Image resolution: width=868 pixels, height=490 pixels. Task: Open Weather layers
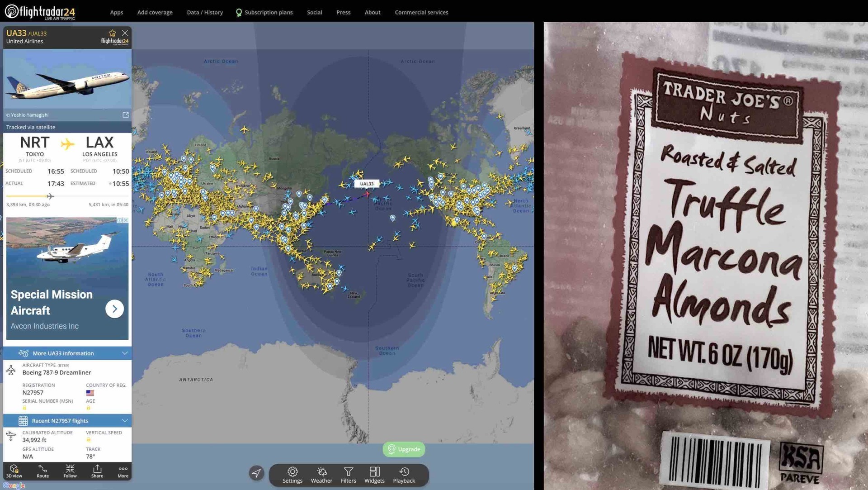coord(321,475)
